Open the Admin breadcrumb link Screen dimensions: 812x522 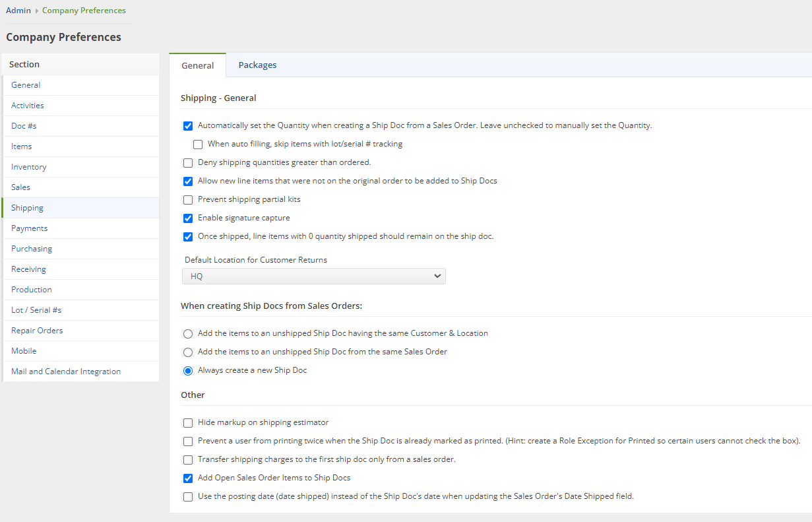18,11
